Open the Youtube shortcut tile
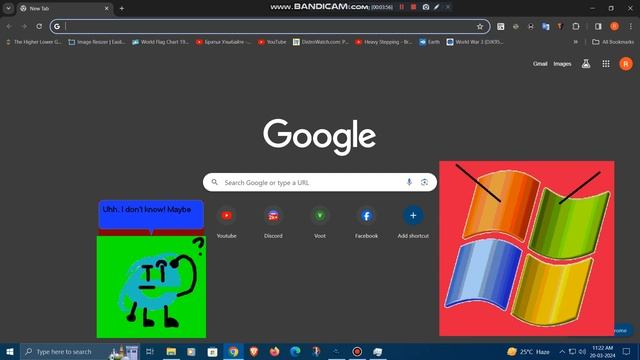Screen dimensions: 640x360 pos(227,222)
